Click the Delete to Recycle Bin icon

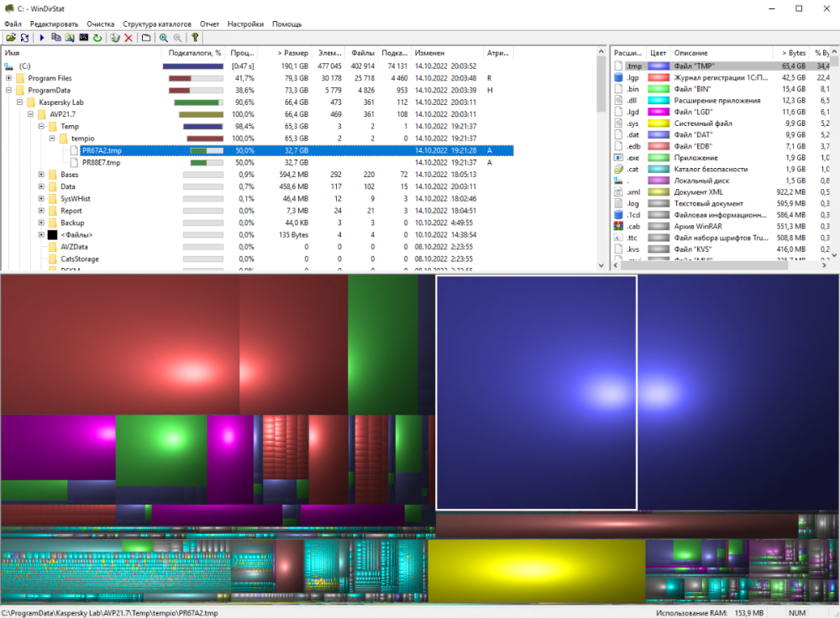[x=115, y=38]
